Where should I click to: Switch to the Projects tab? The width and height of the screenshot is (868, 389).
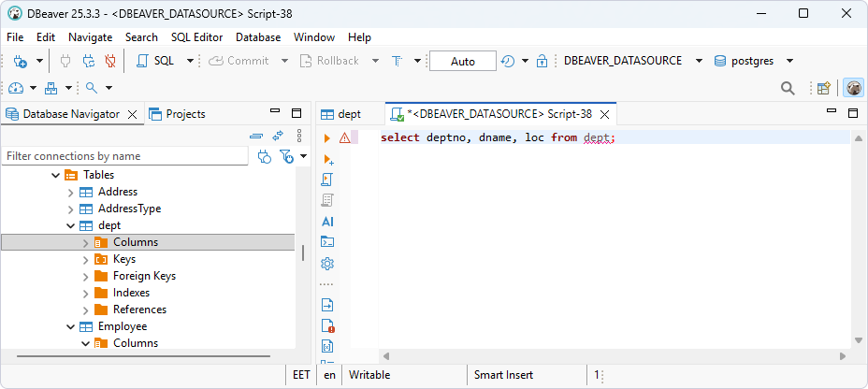(178, 114)
